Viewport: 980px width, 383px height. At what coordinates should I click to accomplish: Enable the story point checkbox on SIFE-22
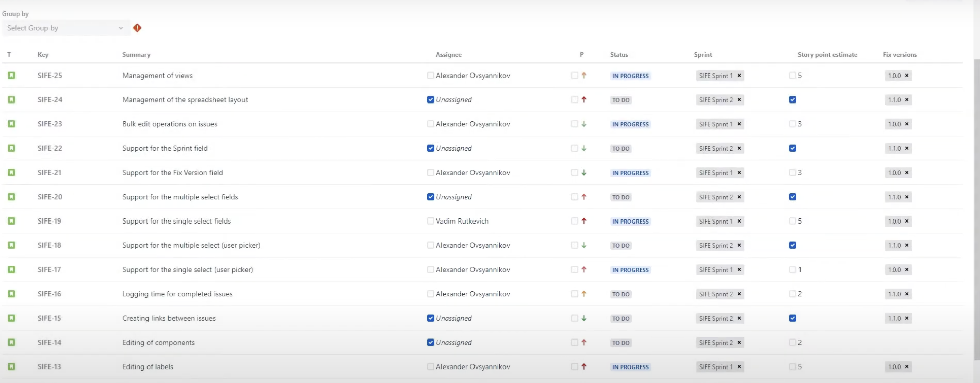point(792,148)
